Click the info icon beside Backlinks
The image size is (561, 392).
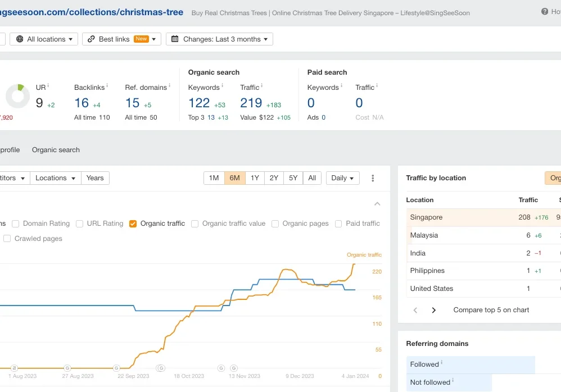point(107,86)
